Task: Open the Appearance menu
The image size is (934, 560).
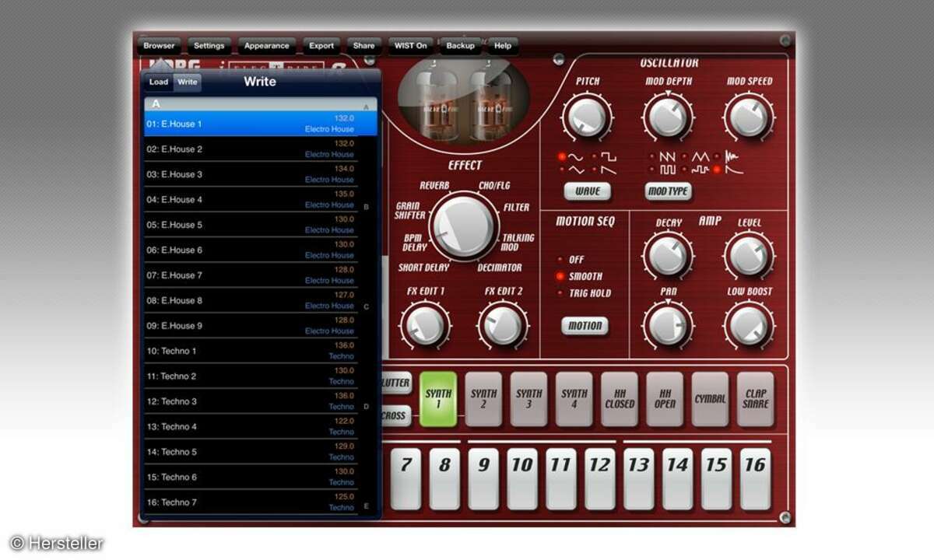Action: click(267, 46)
